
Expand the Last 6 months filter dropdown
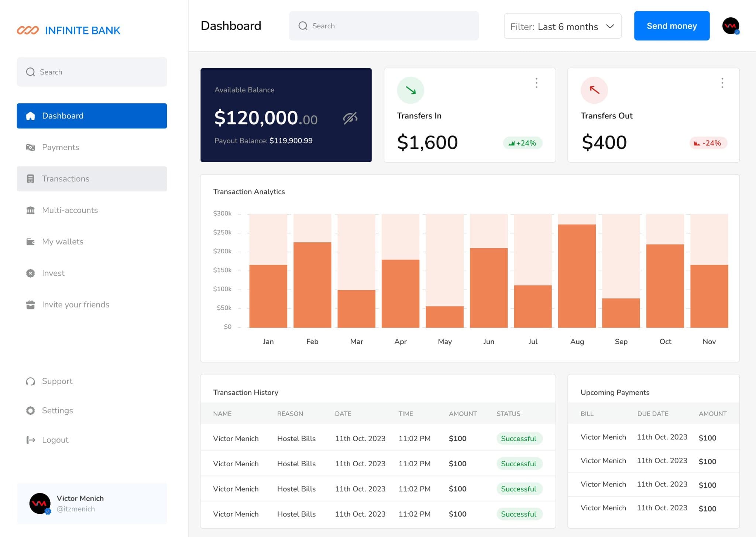(563, 26)
